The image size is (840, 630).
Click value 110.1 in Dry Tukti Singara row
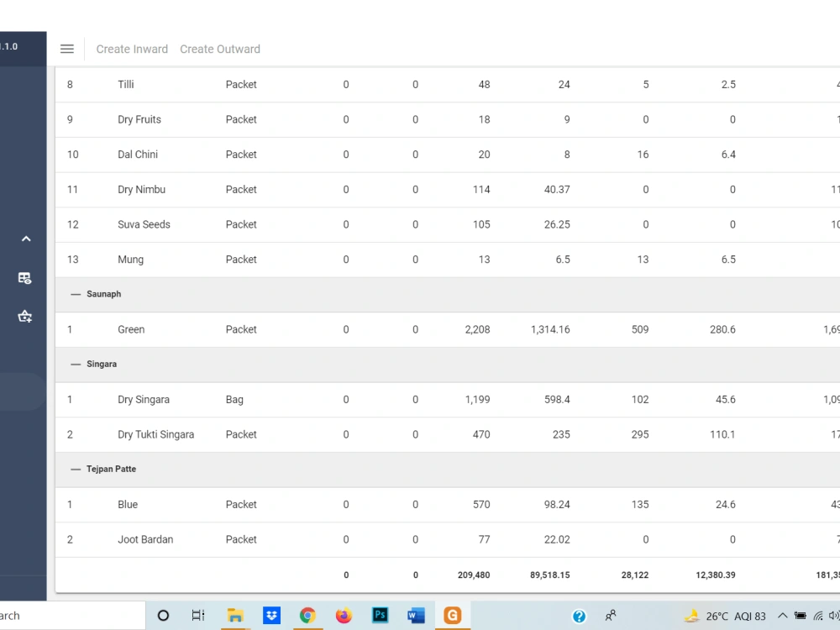(x=722, y=434)
